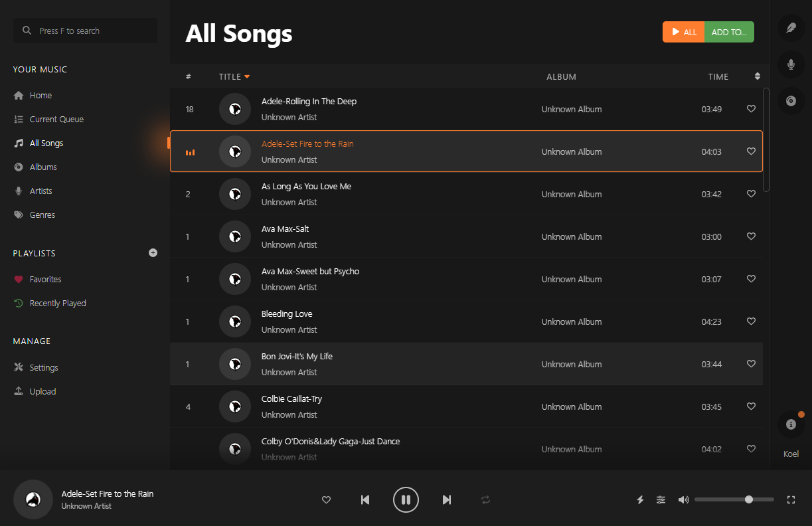The width and height of the screenshot is (812, 526).
Task: Mute the volume speaker icon
Action: tap(683, 499)
